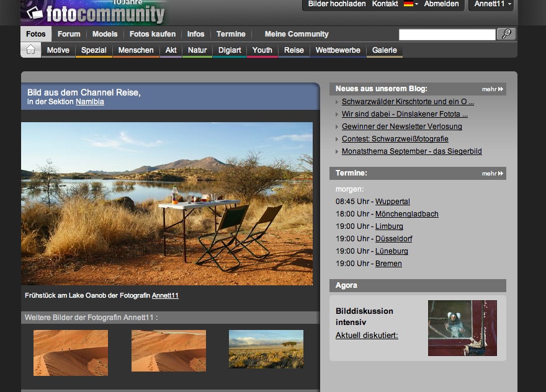The width and height of the screenshot is (546, 392).
Task: Open the Lüneburg event link
Action: [x=392, y=251]
